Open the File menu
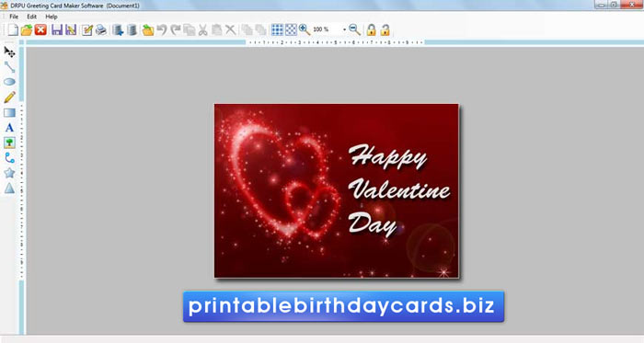The image size is (644, 343). click(14, 17)
